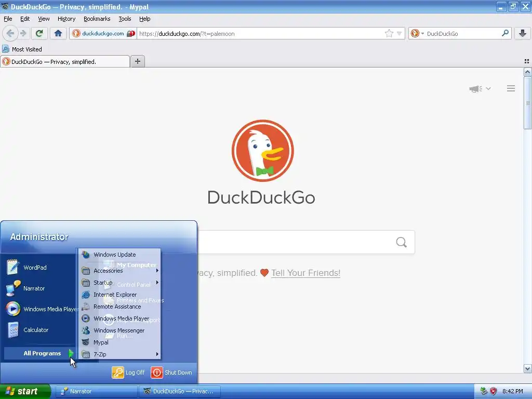Open a new tab with the plus button
The height and width of the screenshot is (399, 532).
(137, 61)
